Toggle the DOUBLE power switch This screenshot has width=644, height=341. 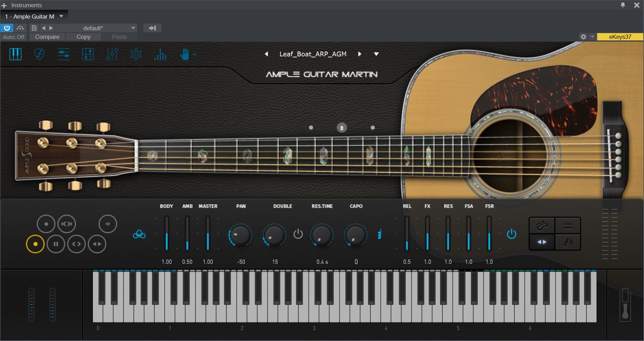click(x=298, y=234)
